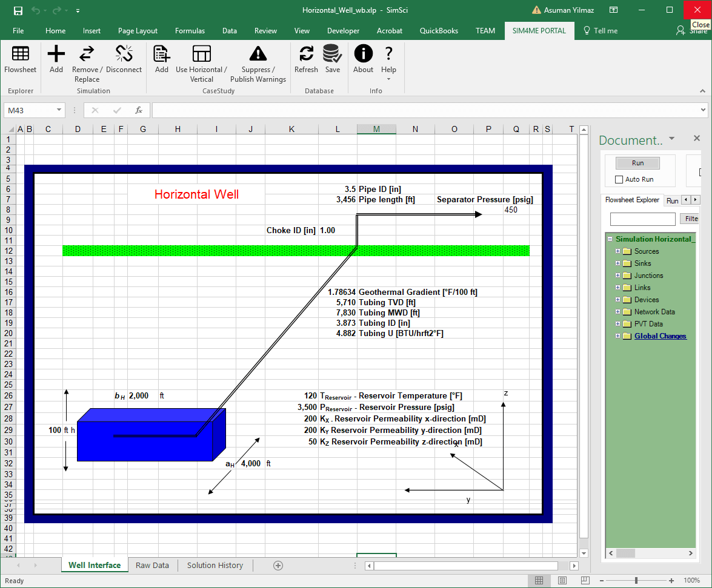712x588 pixels.
Task: Open the Name Box dropdown
Action: click(x=59, y=110)
